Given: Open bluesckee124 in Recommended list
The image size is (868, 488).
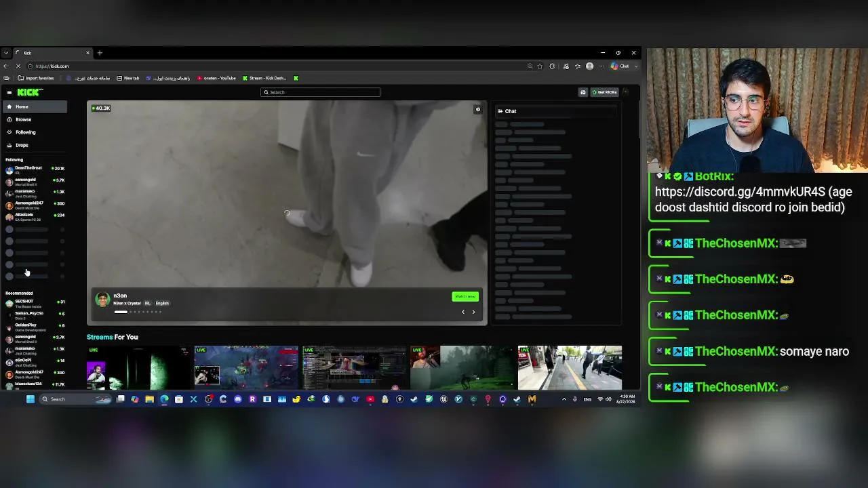Looking at the screenshot, I should tap(35, 385).
